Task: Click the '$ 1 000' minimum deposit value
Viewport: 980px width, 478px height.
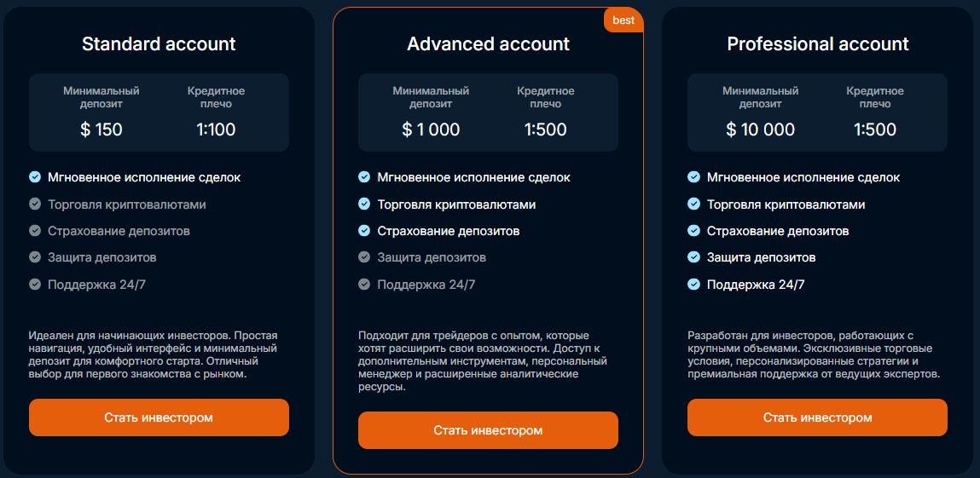Action: [431, 130]
